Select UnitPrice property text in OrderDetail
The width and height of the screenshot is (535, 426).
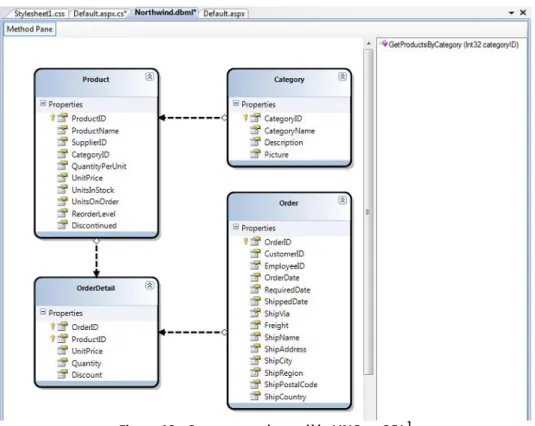[x=87, y=351]
